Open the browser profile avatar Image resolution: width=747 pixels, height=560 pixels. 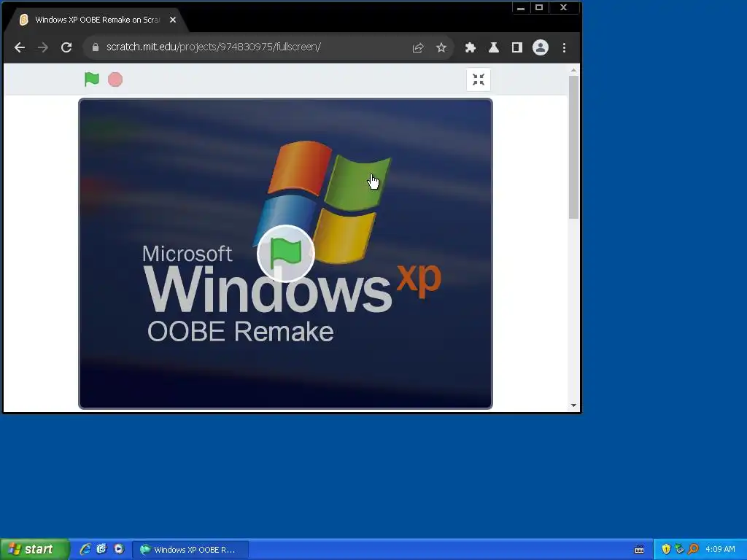click(541, 47)
